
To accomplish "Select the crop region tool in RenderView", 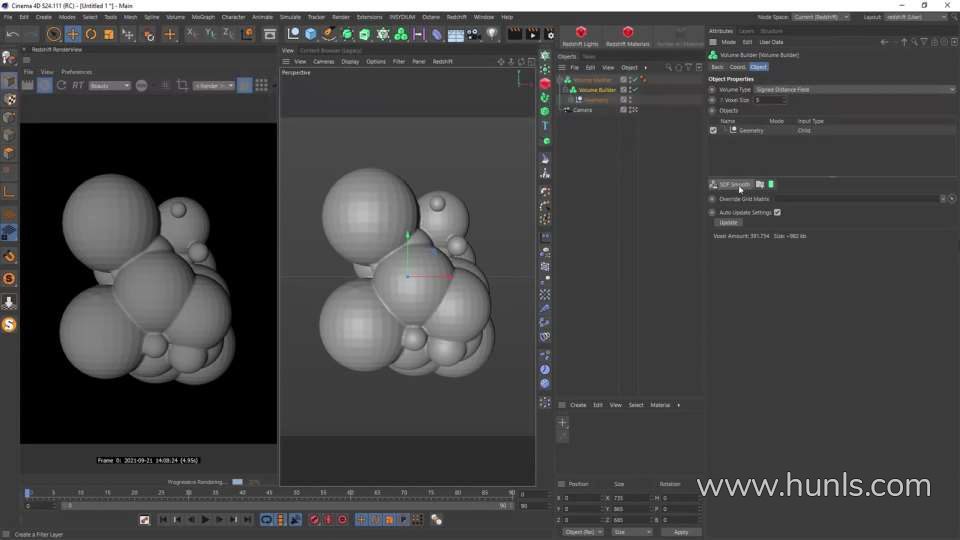I will [182, 86].
